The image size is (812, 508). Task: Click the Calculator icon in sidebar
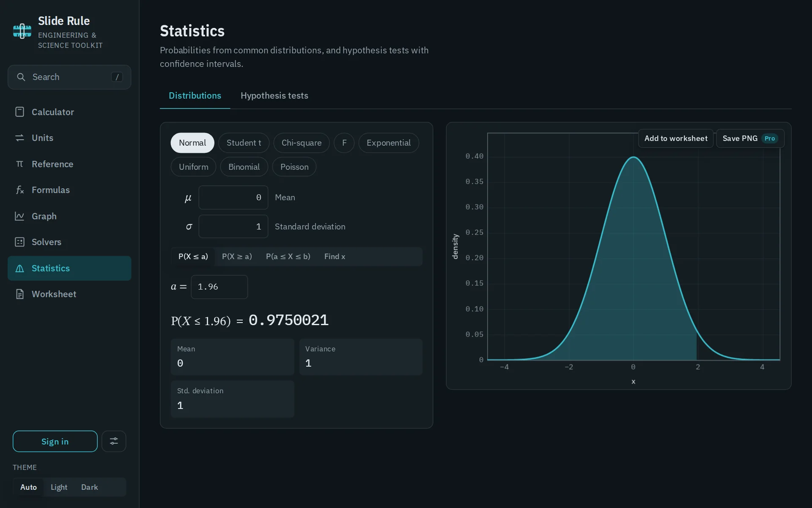[19, 112]
